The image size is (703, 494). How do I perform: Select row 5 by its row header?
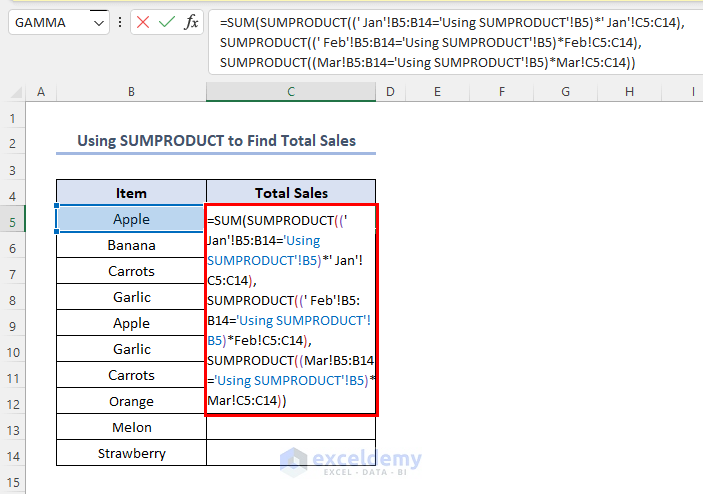(12, 220)
